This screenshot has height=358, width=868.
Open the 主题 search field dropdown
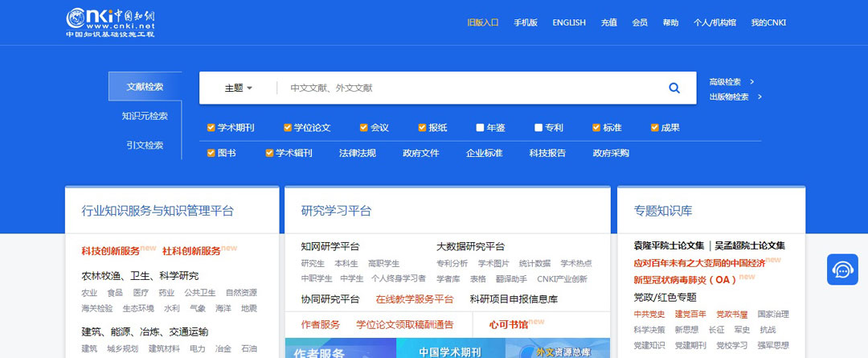coord(239,88)
